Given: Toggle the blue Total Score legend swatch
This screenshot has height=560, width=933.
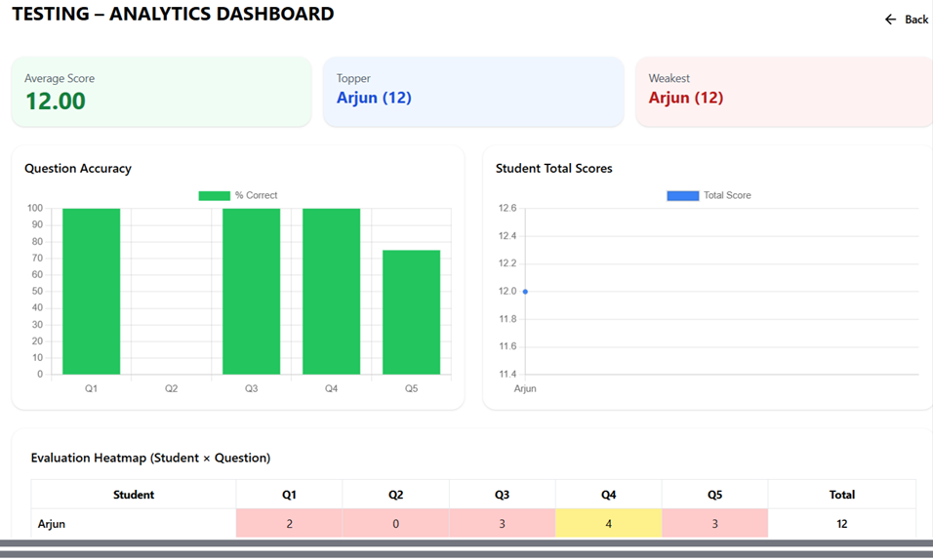Looking at the screenshot, I should [x=682, y=195].
